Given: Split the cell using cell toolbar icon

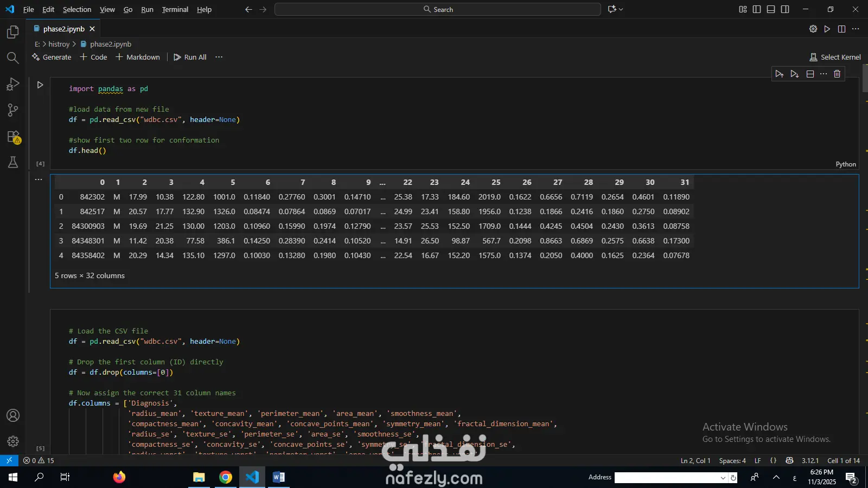Looking at the screenshot, I should [x=810, y=74].
